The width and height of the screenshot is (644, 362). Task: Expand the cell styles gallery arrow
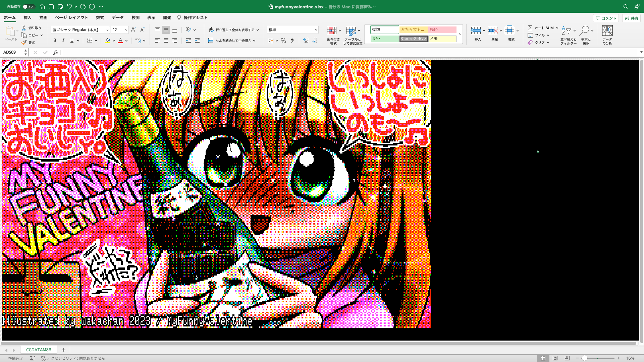click(460, 34)
